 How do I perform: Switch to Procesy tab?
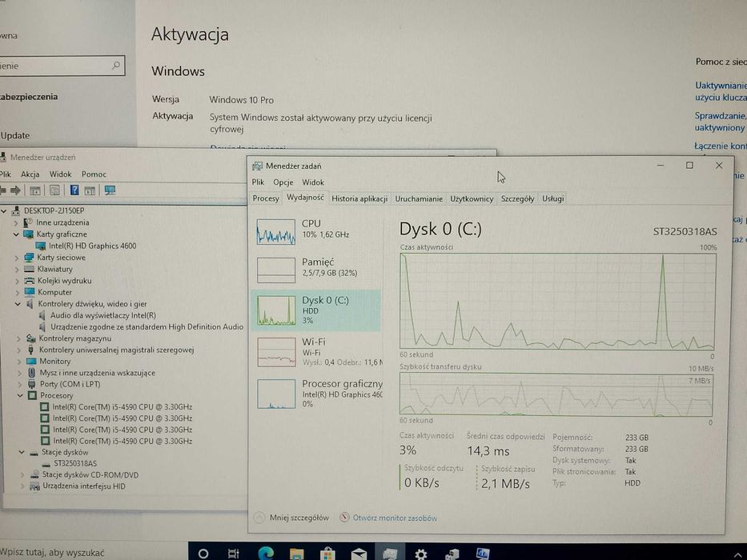point(265,198)
